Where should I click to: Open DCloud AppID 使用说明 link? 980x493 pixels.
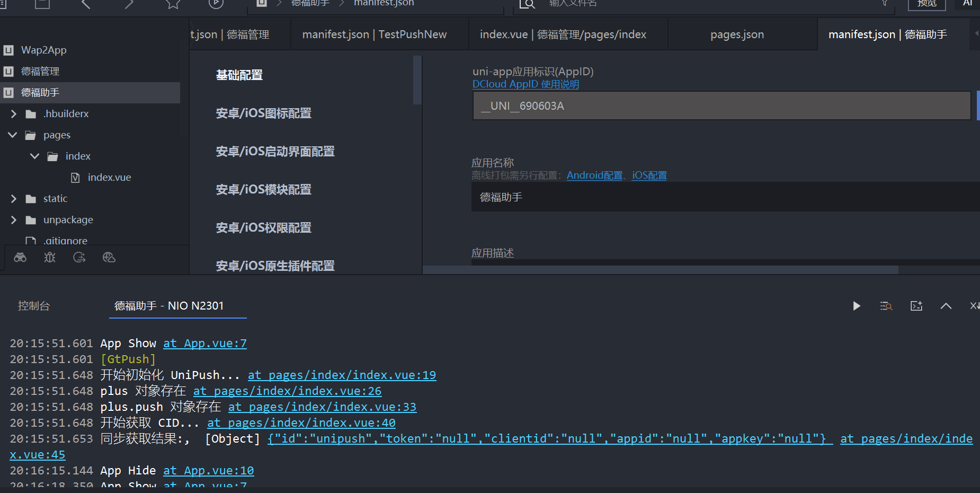pyautogui.click(x=525, y=84)
